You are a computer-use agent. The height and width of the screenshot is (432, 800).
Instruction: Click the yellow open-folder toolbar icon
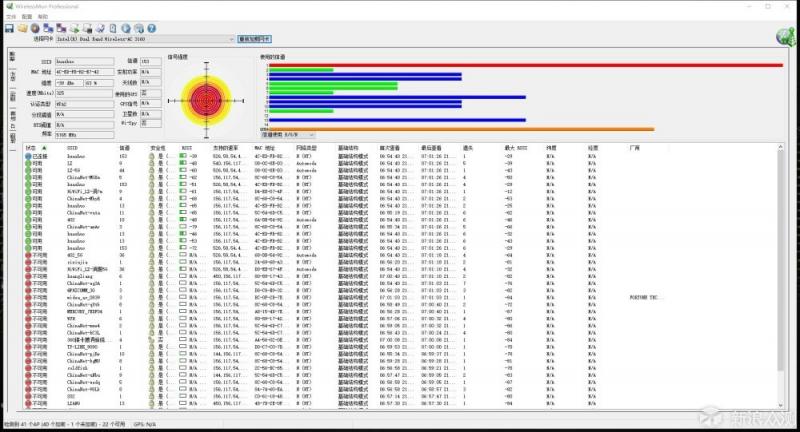(x=22, y=28)
